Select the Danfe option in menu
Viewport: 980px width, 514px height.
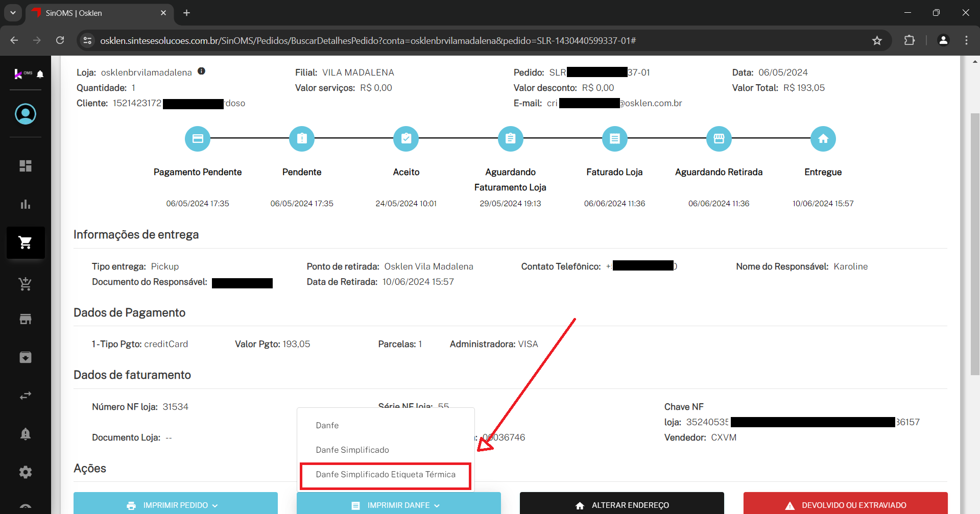[x=327, y=425]
